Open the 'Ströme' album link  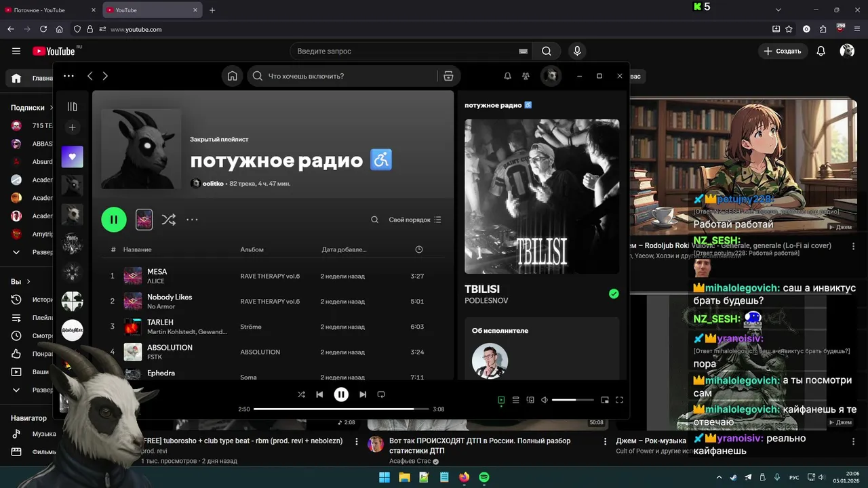(x=250, y=327)
